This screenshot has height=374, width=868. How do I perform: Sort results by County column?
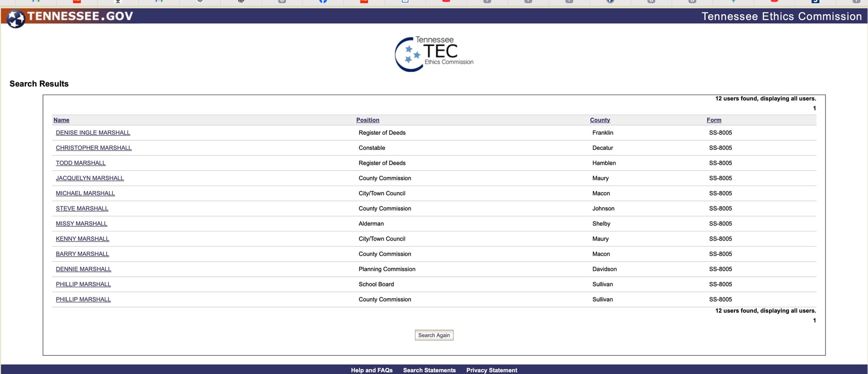pos(600,120)
